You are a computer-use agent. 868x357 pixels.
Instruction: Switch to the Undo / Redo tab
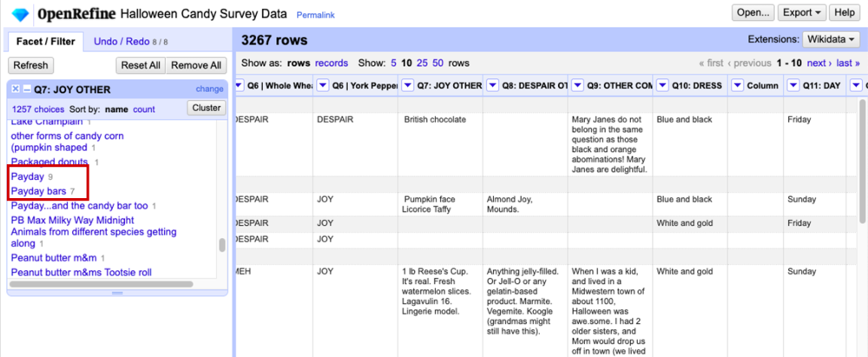[x=131, y=42]
